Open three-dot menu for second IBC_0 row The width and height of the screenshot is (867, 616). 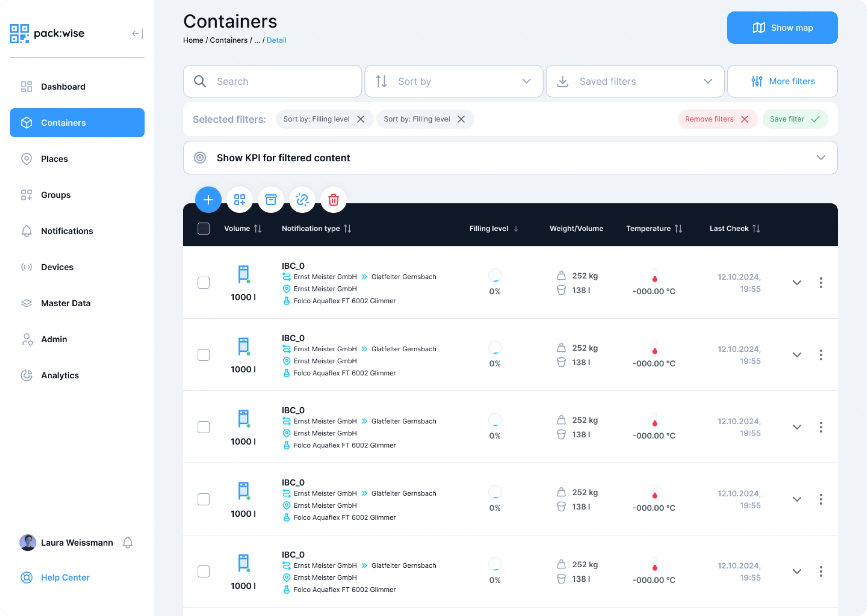pyautogui.click(x=821, y=355)
